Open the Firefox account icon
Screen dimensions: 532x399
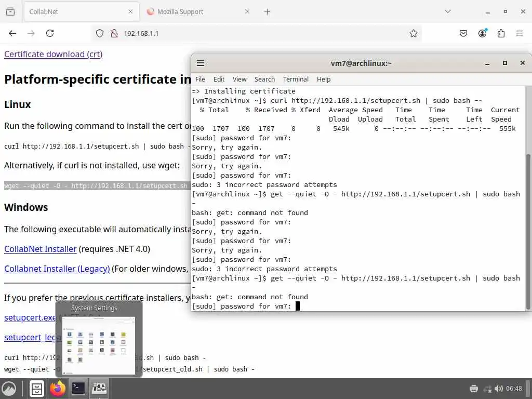tap(483, 33)
